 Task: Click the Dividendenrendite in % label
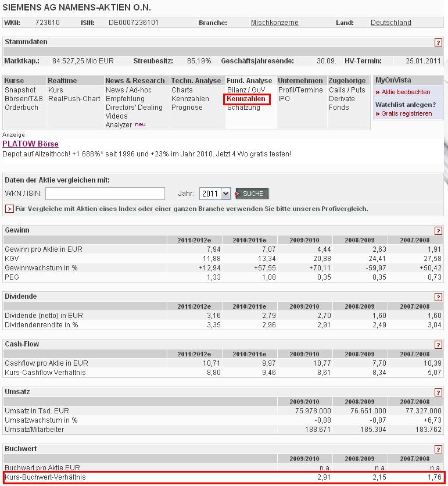click(41, 325)
